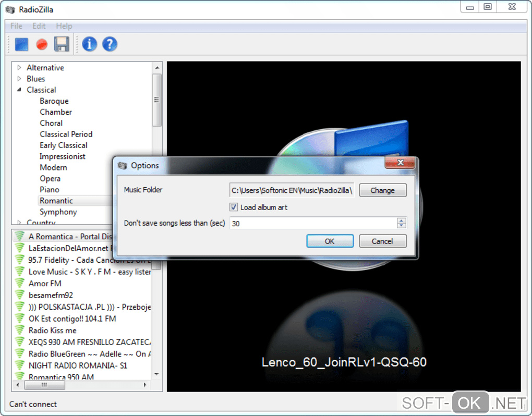Select the Blues genre label
532x416 pixels.
36,79
